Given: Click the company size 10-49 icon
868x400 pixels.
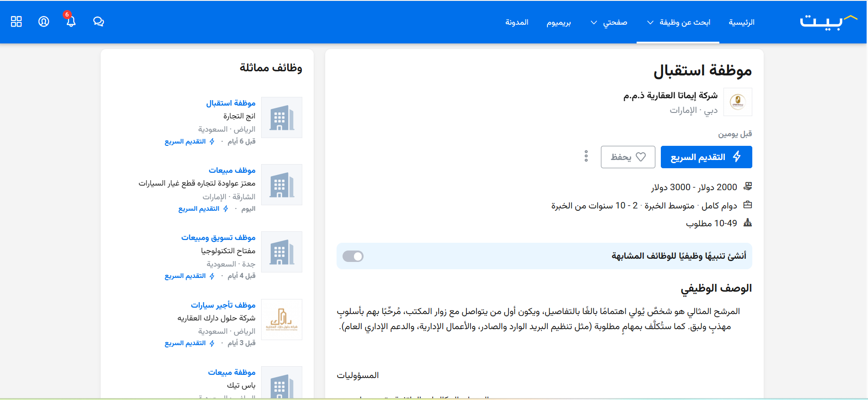Looking at the screenshot, I should [x=748, y=223].
